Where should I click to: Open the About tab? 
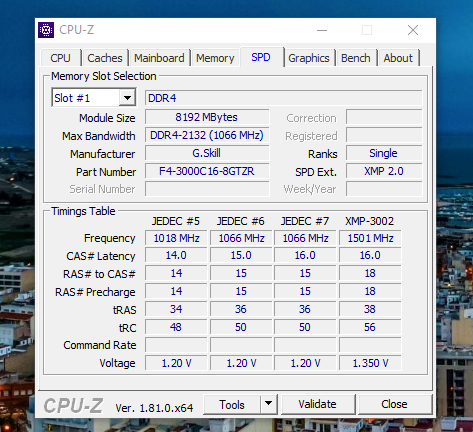click(x=398, y=58)
